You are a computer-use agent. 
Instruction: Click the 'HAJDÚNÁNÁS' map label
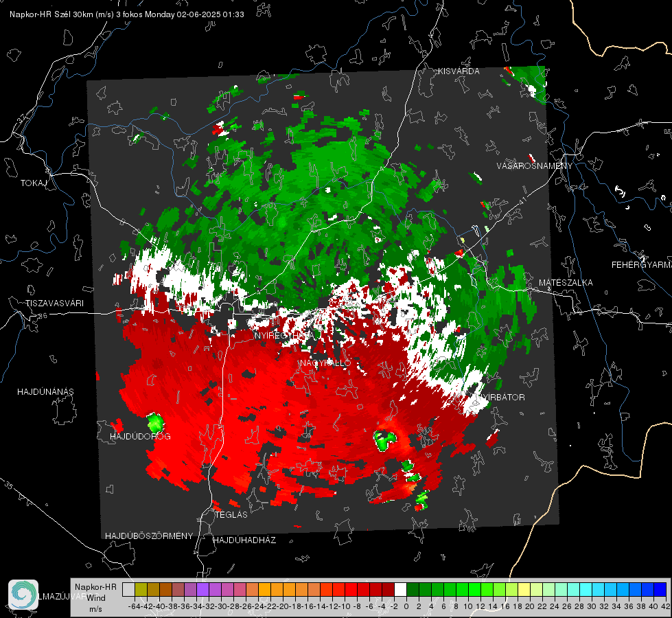[45, 392]
